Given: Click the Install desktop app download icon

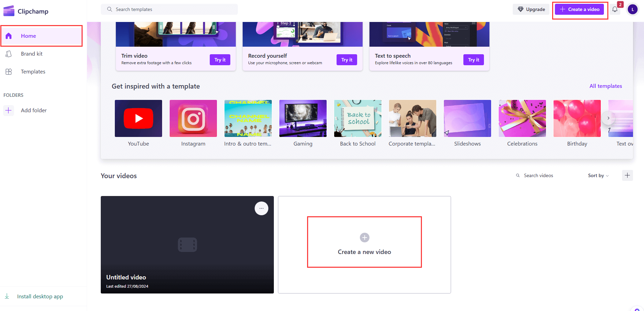Looking at the screenshot, I should [7, 296].
